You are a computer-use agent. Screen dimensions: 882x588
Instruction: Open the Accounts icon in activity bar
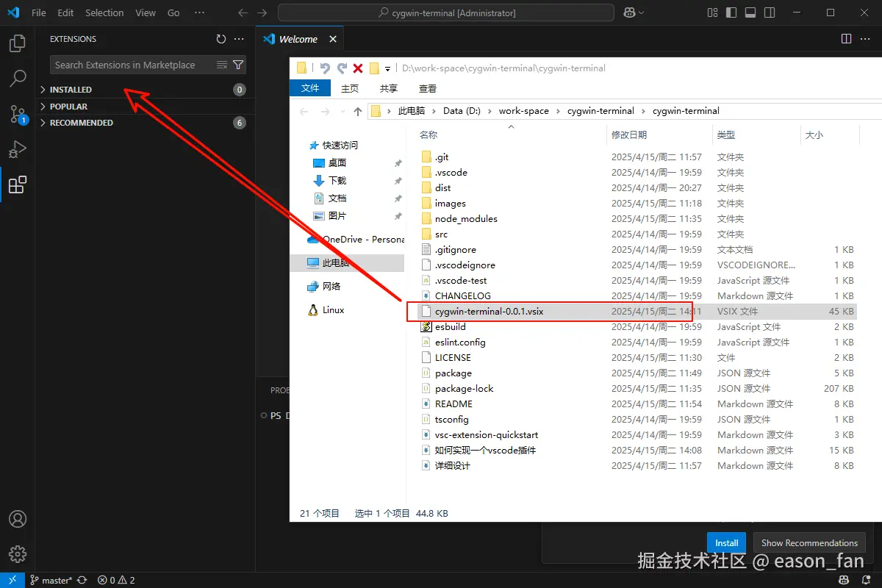pos(18,519)
